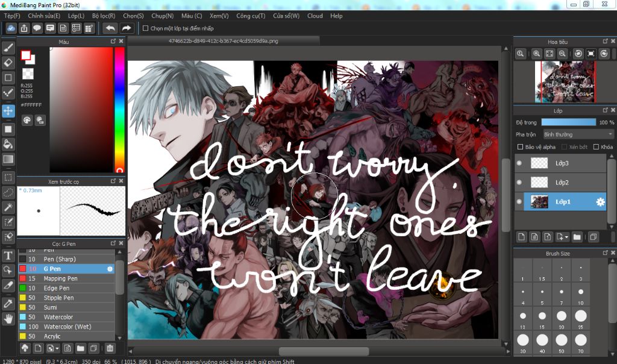Click Navigator fit-to-window icon
The image size is (617, 364).
click(x=550, y=54)
